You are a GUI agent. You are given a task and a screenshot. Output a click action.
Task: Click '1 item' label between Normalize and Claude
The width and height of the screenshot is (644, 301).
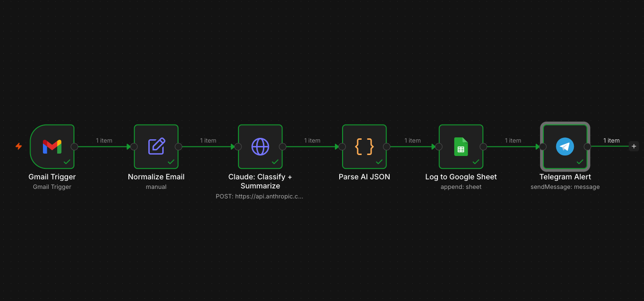pos(208,140)
